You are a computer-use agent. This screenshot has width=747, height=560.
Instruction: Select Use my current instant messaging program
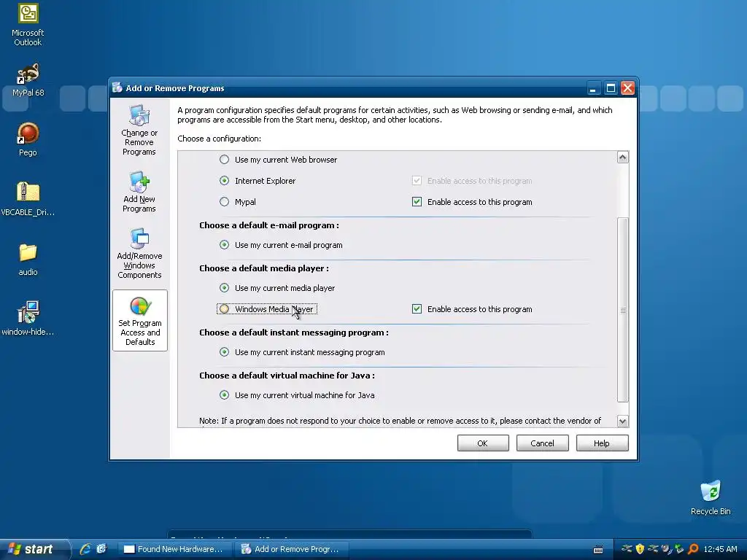point(301,352)
